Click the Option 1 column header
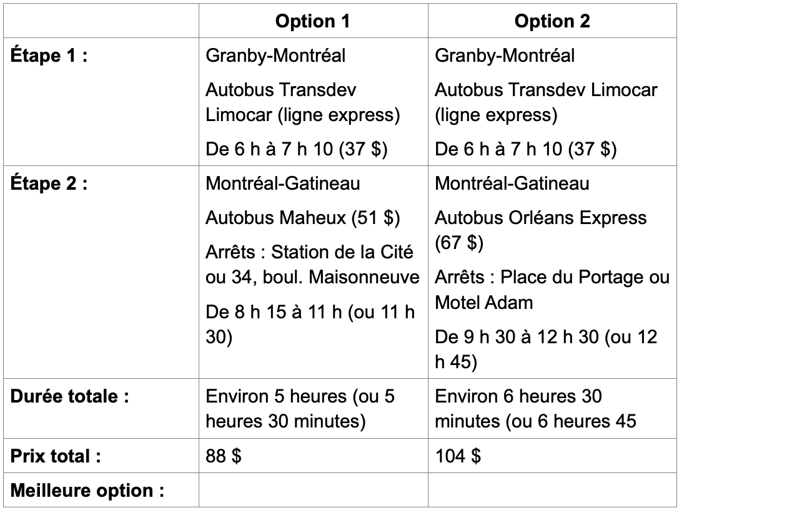Image resolution: width=812 pixels, height=513 pixels. [312, 21]
